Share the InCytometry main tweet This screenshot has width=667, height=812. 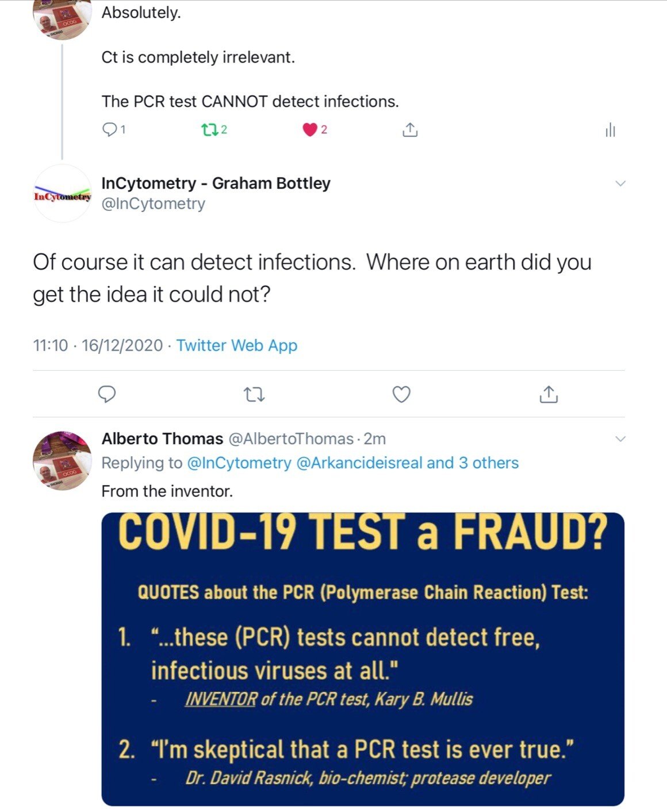(549, 394)
